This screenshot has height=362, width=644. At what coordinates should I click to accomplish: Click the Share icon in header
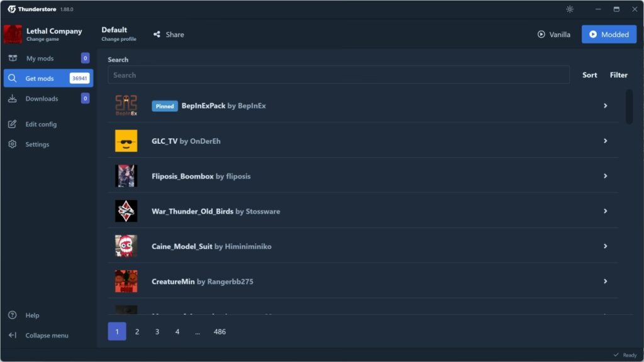[x=157, y=35]
